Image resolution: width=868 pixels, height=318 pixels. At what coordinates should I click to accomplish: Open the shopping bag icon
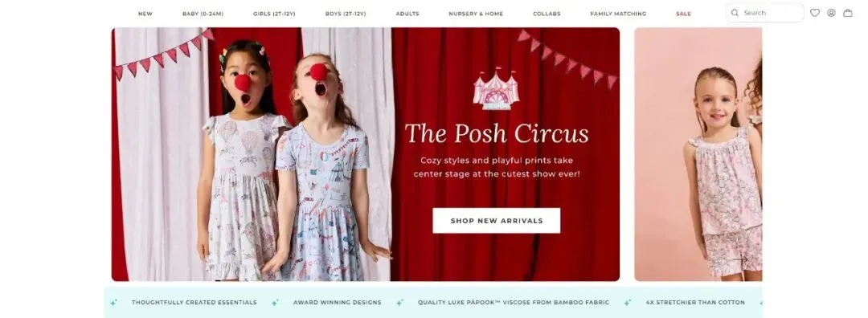pos(848,13)
